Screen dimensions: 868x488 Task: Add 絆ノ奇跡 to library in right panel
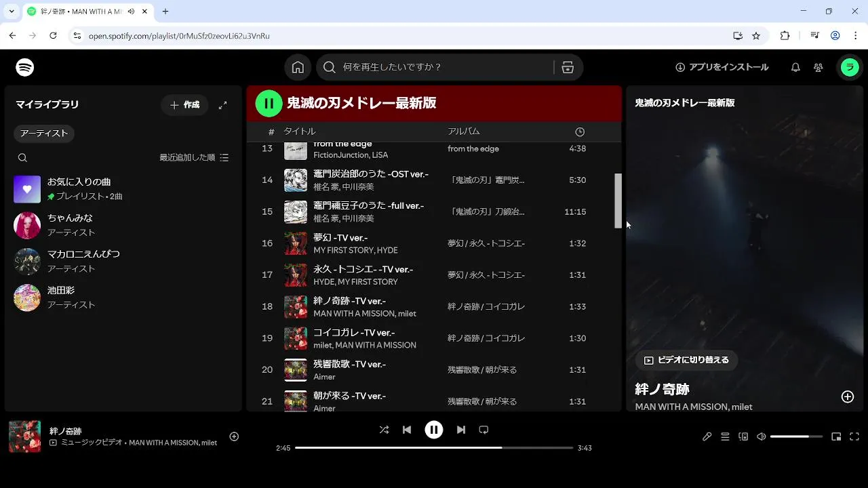pyautogui.click(x=848, y=396)
